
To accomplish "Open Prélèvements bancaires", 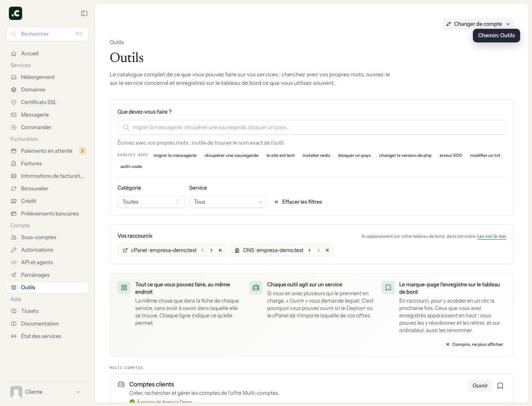I will click(x=47, y=214).
